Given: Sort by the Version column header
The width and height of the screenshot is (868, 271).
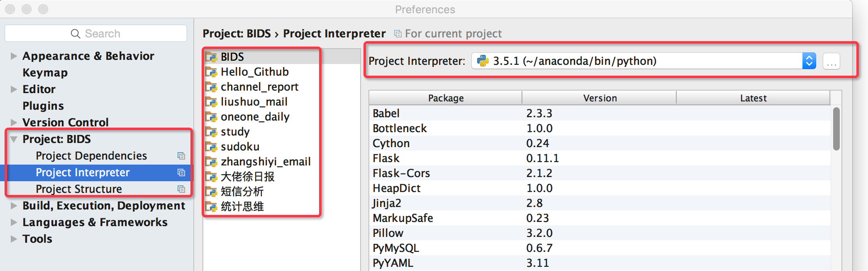Looking at the screenshot, I should [600, 98].
